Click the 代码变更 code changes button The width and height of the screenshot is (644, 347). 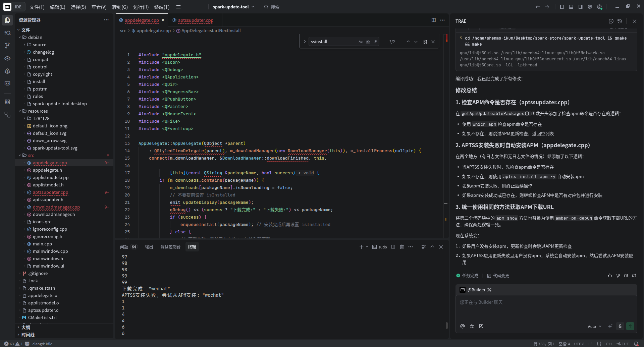click(x=498, y=276)
